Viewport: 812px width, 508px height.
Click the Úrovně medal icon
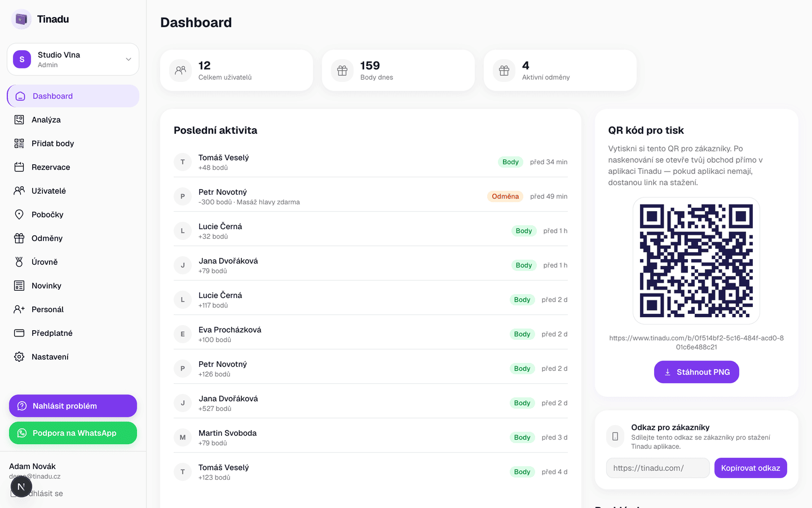[19, 262]
